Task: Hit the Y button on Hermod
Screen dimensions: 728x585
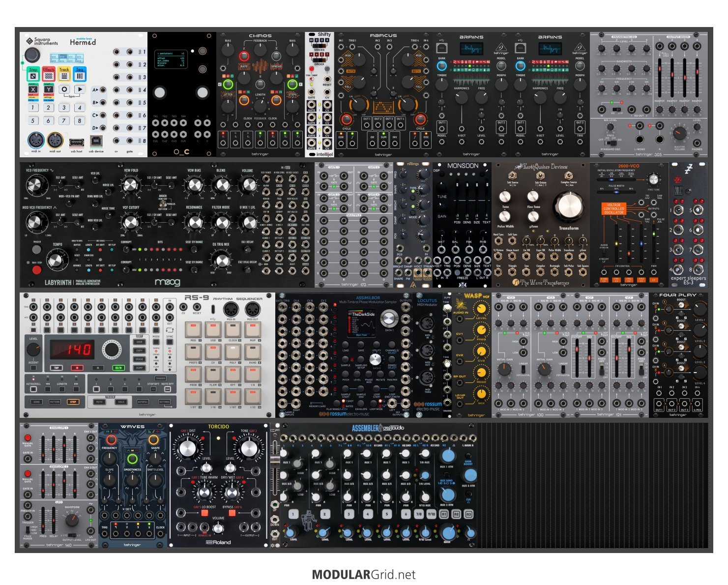Action: pos(49,89)
